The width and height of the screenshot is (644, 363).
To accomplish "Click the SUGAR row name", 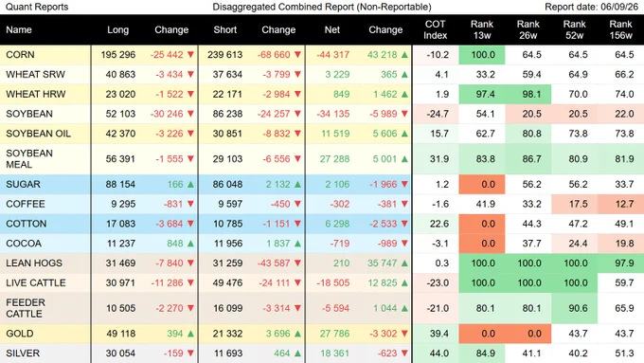I will (23, 184).
